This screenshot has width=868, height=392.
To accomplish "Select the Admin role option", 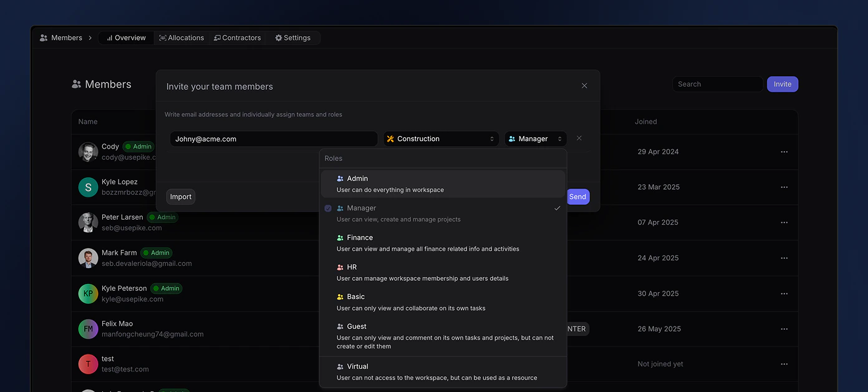I will [443, 184].
